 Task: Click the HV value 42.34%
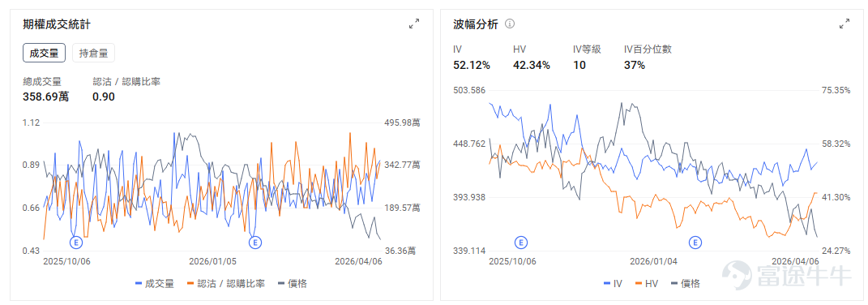coord(532,65)
